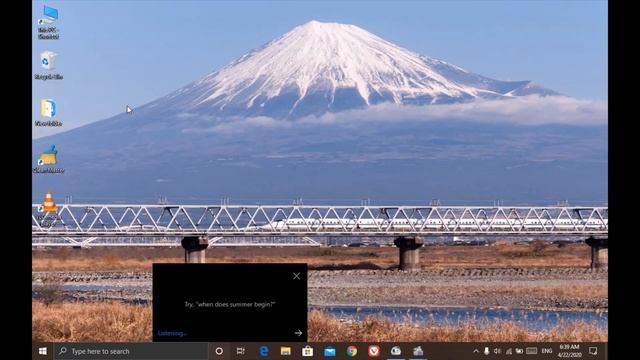Open network status in system tray

click(x=509, y=351)
